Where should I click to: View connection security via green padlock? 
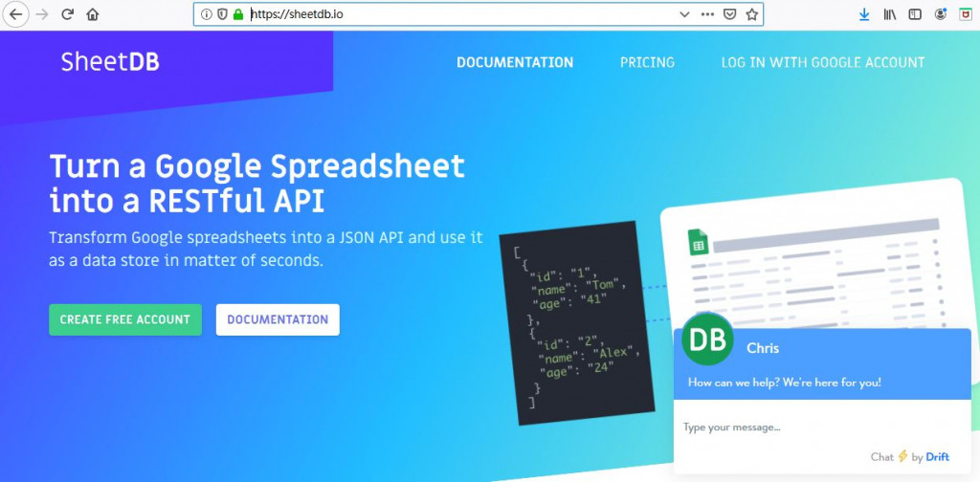(237, 14)
